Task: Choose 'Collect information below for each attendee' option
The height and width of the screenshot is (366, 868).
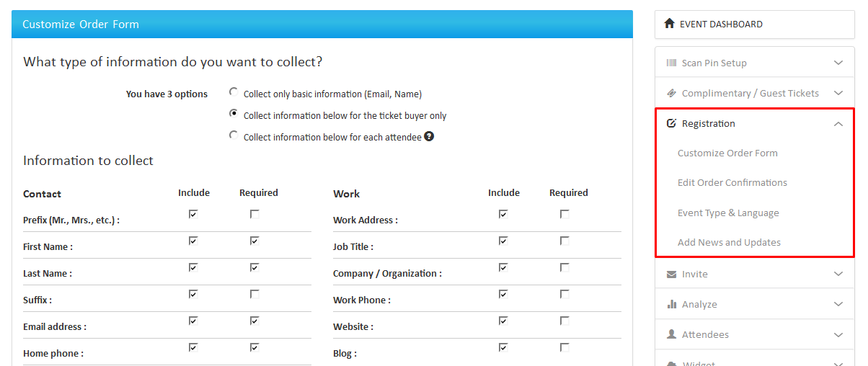Action: [234, 135]
